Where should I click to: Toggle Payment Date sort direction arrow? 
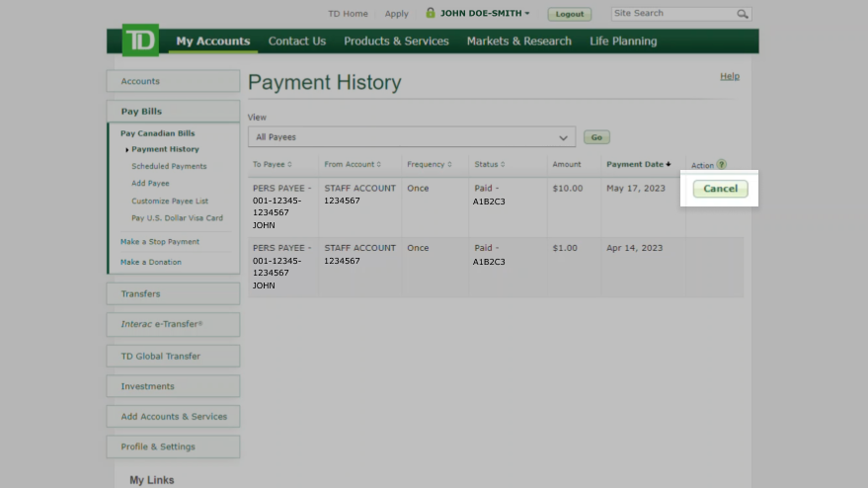[x=669, y=165]
